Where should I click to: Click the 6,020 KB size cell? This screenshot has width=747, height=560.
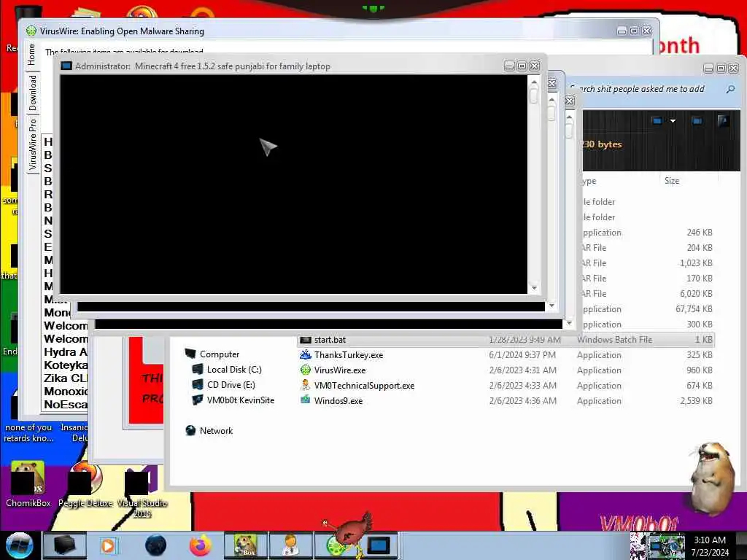click(696, 294)
